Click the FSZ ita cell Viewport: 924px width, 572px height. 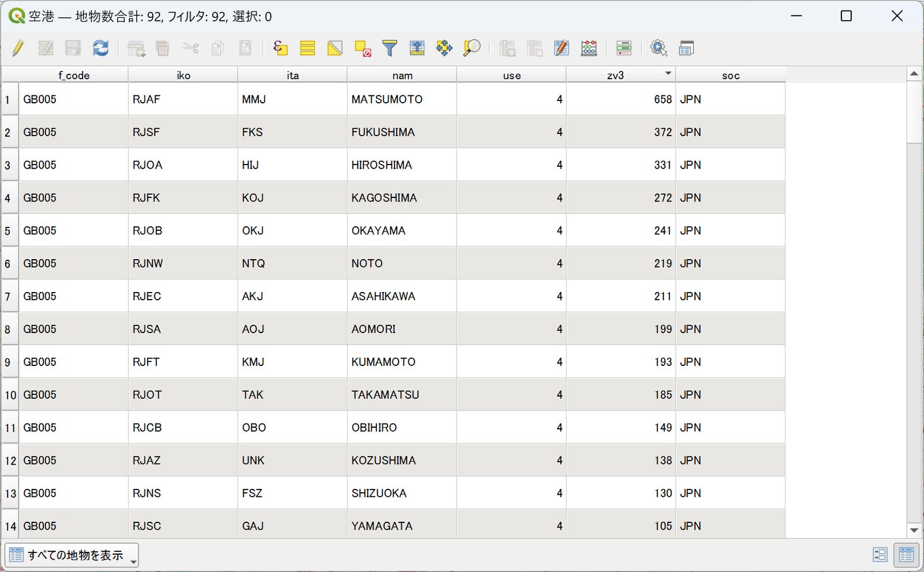pyautogui.click(x=293, y=494)
